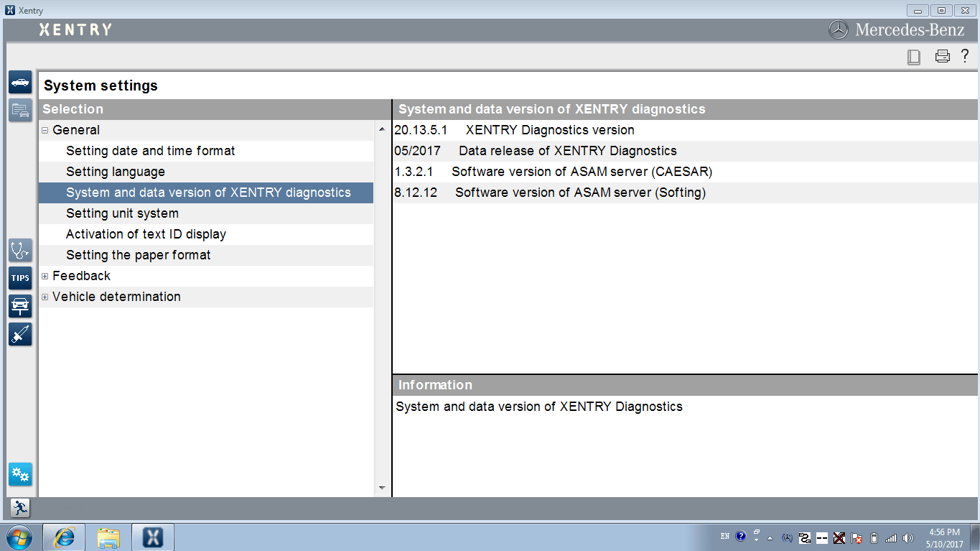This screenshot has height=551, width=980.
Task: Click the Feedback label in tree
Action: point(81,276)
